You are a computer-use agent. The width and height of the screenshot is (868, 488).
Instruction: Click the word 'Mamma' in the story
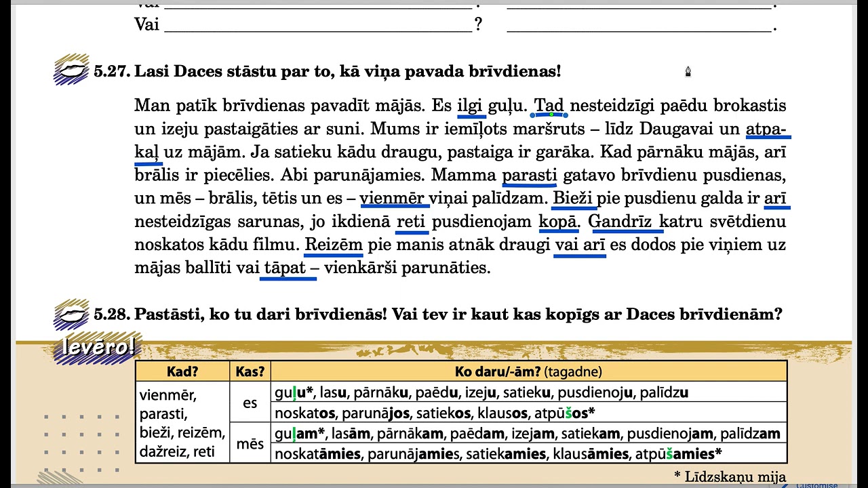(464, 176)
